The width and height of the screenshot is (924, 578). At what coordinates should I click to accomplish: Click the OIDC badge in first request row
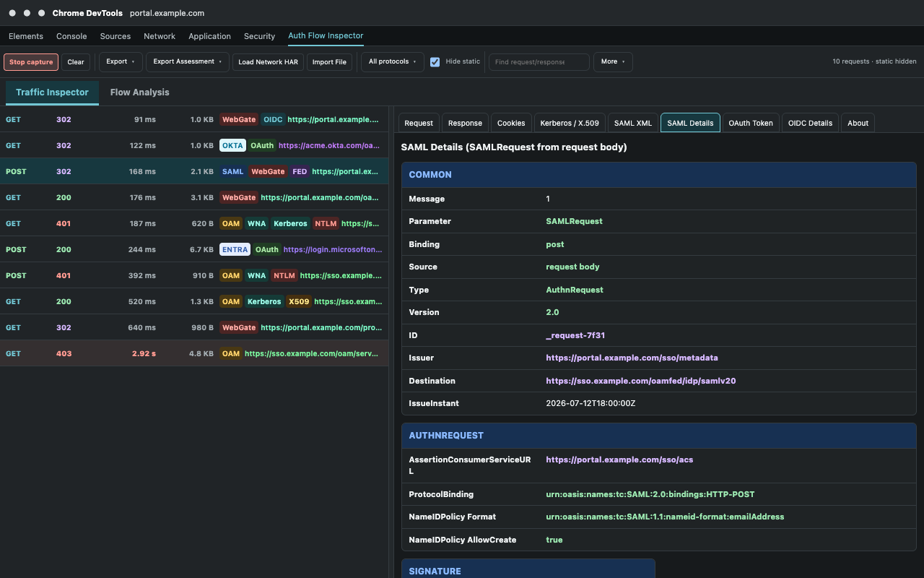pos(272,119)
